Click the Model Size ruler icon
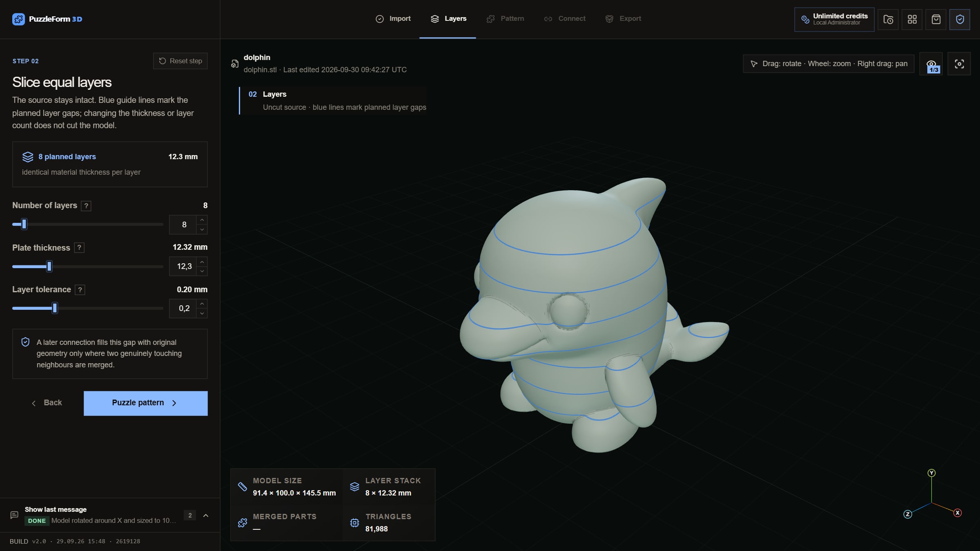This screenshot has width=980, height=551. click(242, 487)
